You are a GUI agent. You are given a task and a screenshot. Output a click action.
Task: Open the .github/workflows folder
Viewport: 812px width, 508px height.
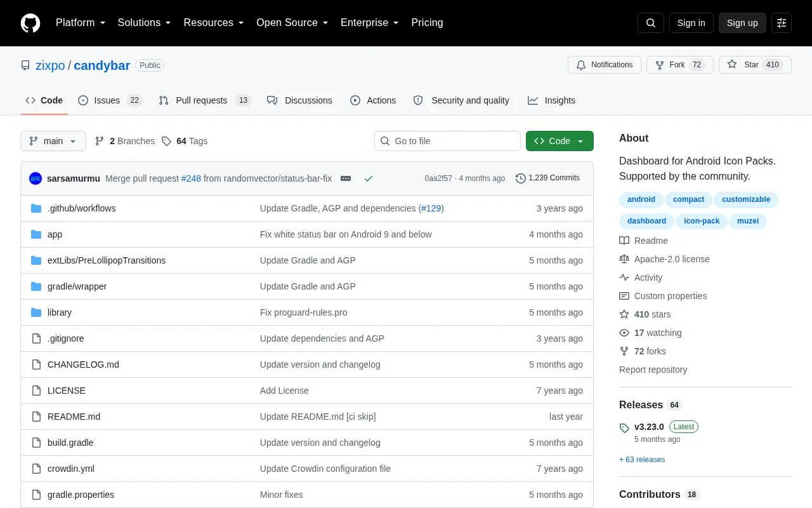81,208
